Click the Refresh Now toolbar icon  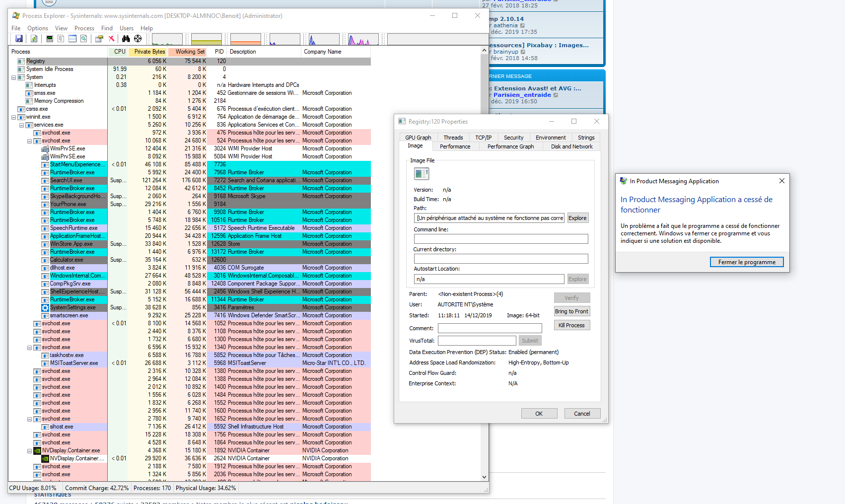pos(34,39)
